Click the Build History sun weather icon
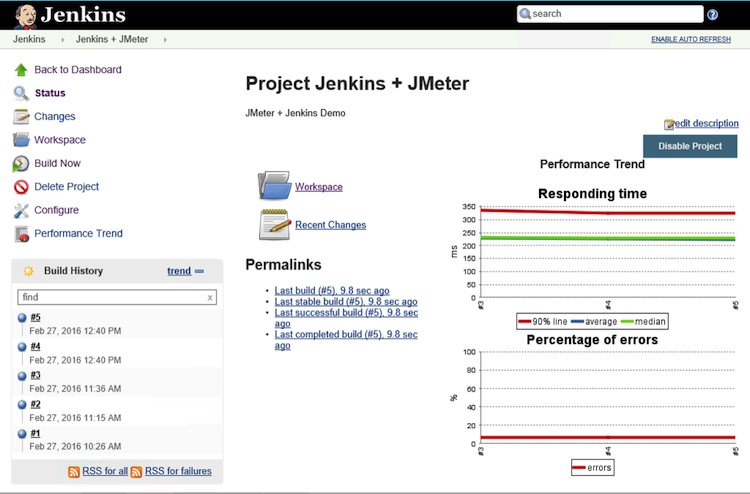 point(29,271)
